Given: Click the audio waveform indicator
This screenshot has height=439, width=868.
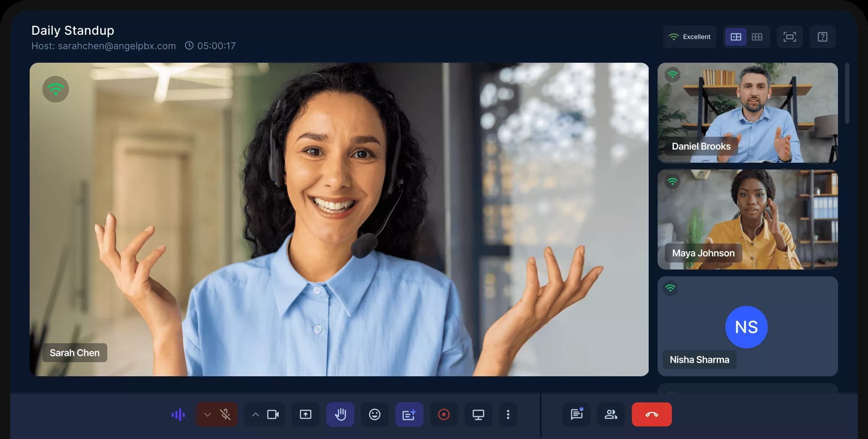Looking at the screenshot, I should tap(178, 414).
